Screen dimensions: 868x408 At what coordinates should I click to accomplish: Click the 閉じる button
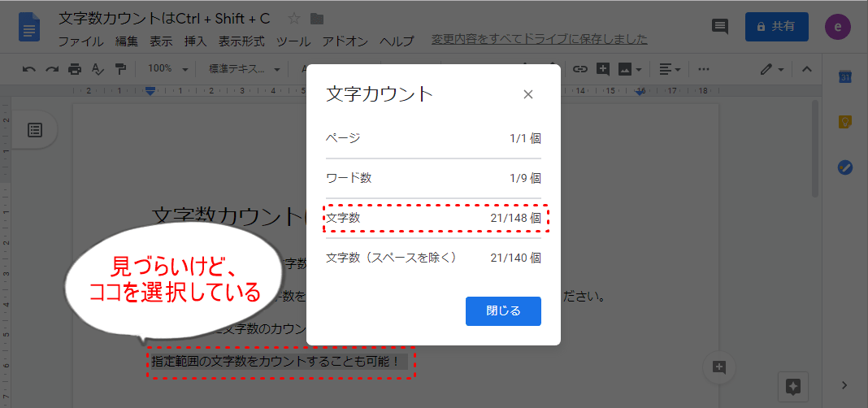(x=503, y=310)
